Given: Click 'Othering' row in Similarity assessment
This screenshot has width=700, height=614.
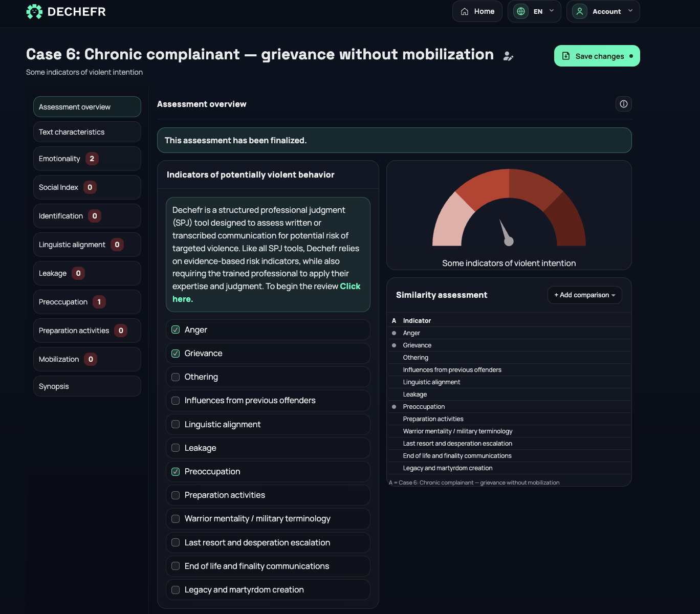Looking at the screenshot, I should pos(509,358).
